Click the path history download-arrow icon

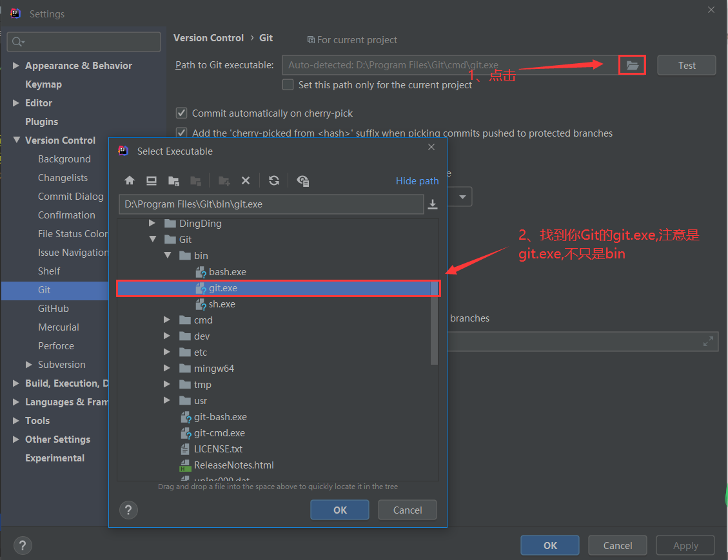[x=433, y=204]
